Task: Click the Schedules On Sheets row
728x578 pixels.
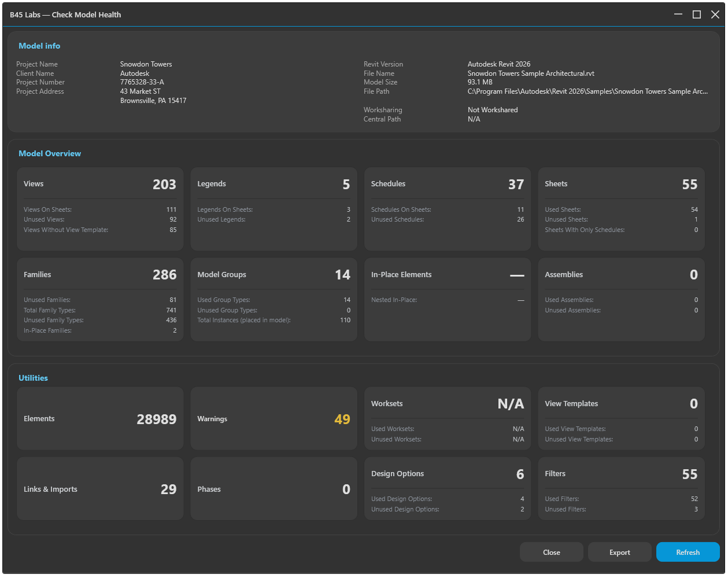Action: click(x=448, y=209)
